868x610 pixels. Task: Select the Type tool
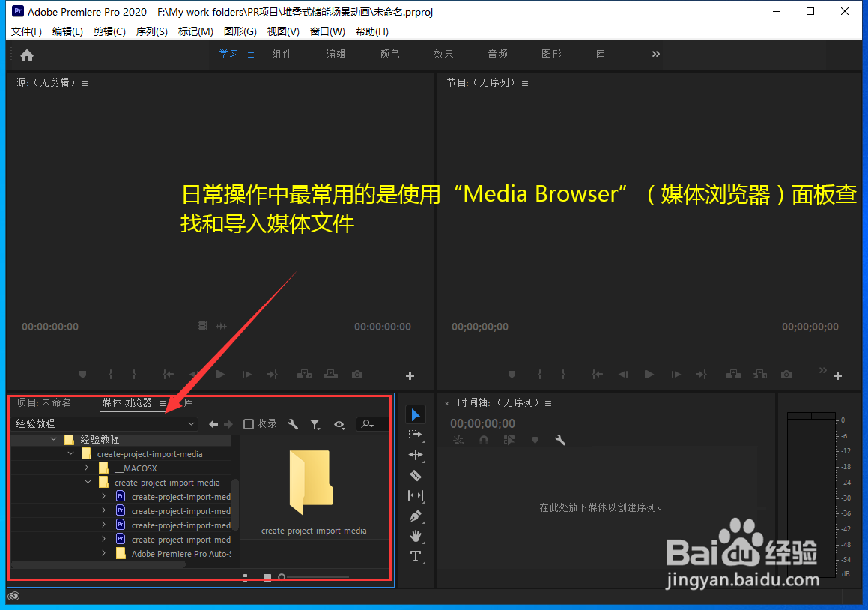416,556
